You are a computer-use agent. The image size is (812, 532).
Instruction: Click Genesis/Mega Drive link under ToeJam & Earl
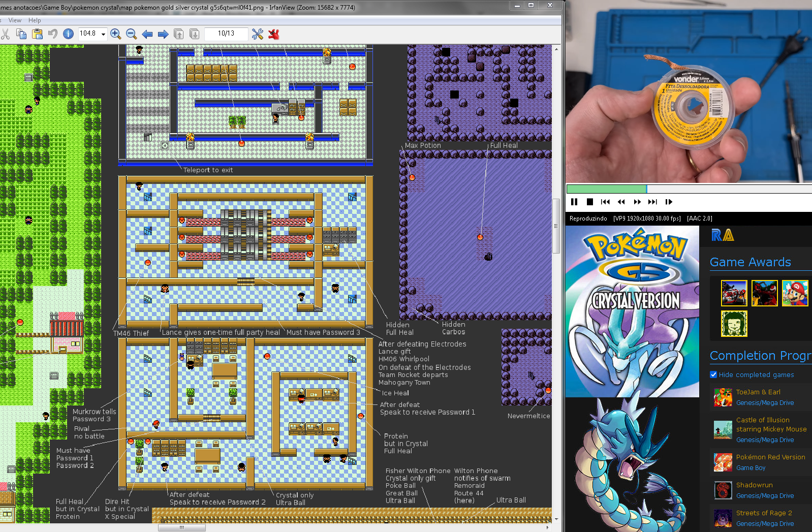tap(765, 402)
